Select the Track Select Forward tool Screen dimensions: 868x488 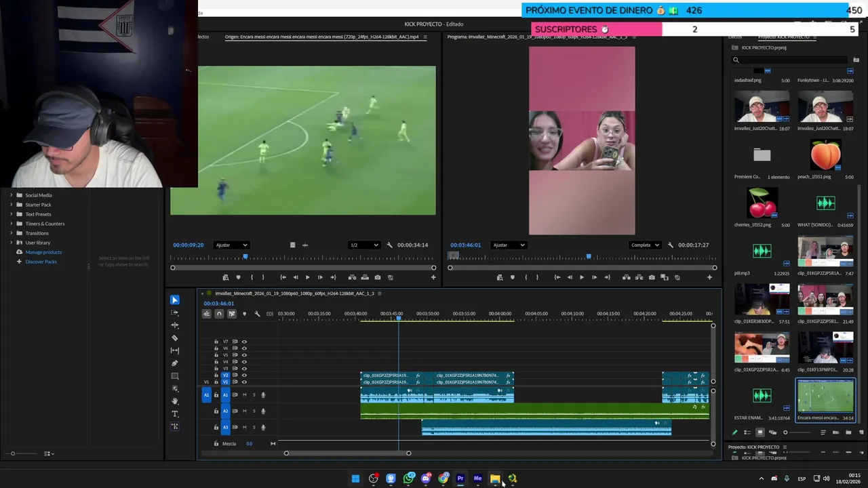pos(174,312)
